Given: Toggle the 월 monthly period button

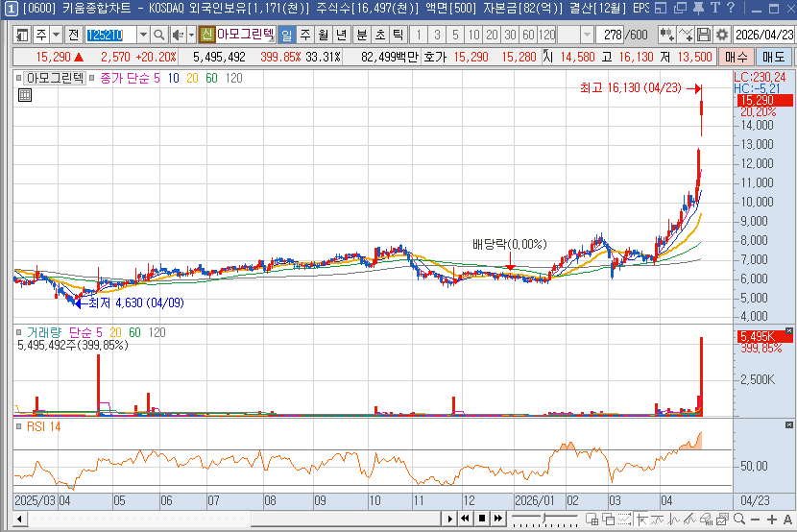Looking at the screenshot, I should pyautogui.click(x=324, y=36).
